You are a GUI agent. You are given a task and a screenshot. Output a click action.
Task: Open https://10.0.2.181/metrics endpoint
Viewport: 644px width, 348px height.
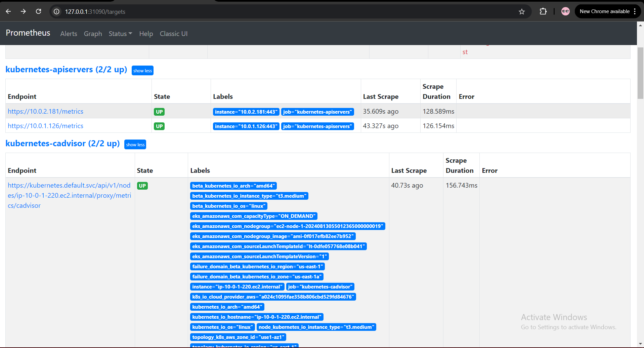coord(45,111)
